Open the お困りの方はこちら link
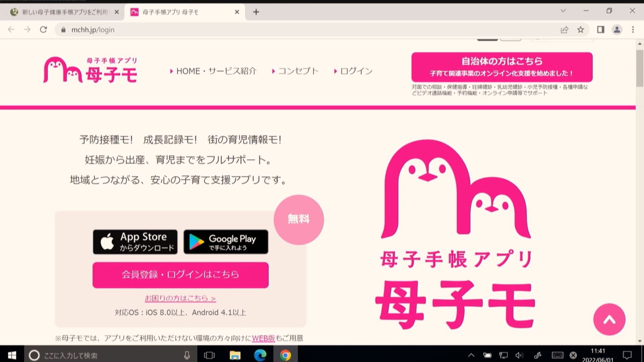This screenshot has width=644, height=362. (180, 298)
